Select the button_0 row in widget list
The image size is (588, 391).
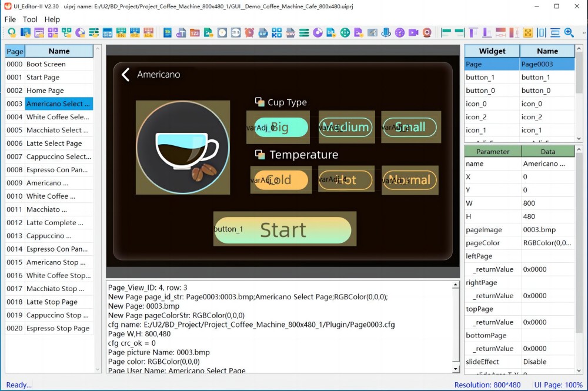pyautogui.click(x=519, y=91)
